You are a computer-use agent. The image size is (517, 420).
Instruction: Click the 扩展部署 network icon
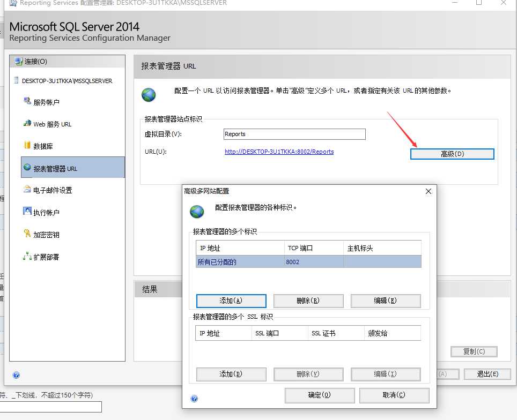point(27,256)
